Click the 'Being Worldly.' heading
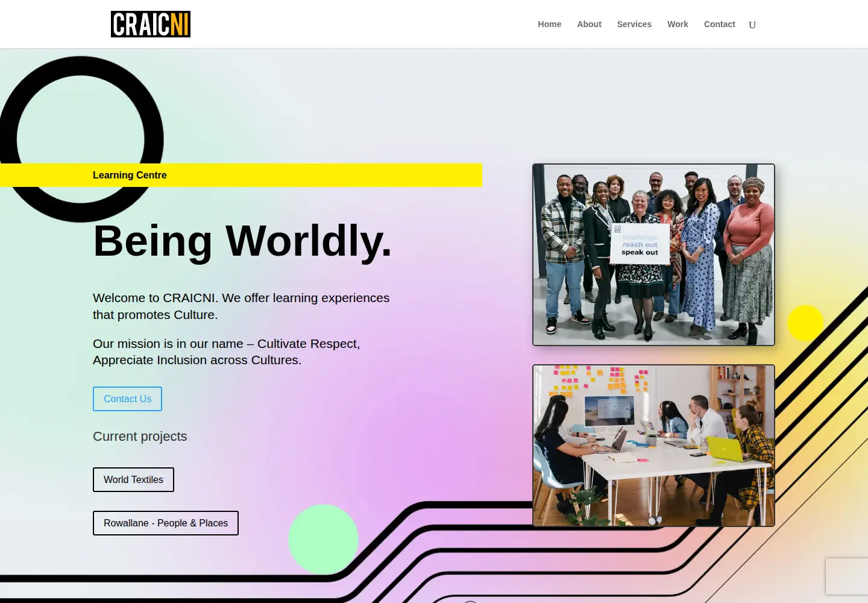Screen dimensions: 868x603 (242, 241)
